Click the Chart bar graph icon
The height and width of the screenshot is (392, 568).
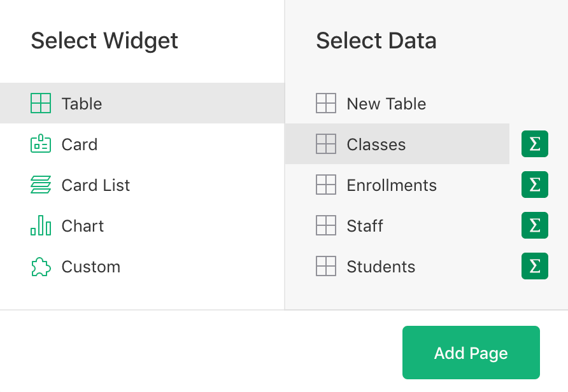tap(39, 226)
